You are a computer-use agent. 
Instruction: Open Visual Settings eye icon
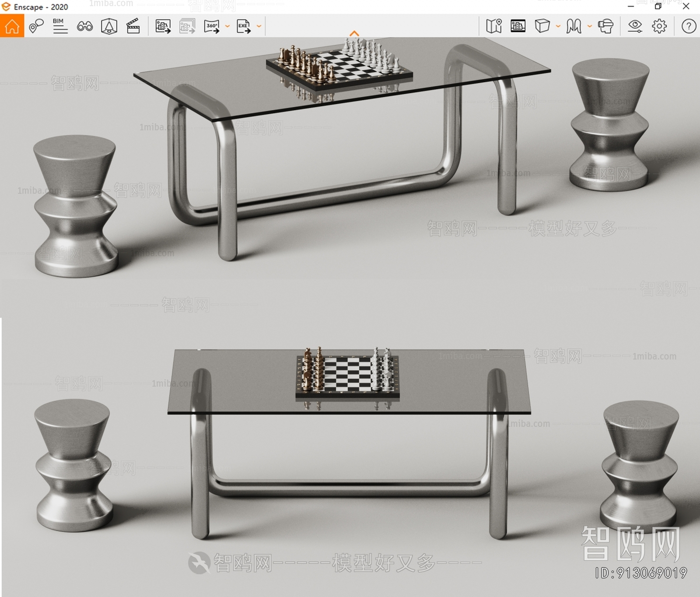635,26
